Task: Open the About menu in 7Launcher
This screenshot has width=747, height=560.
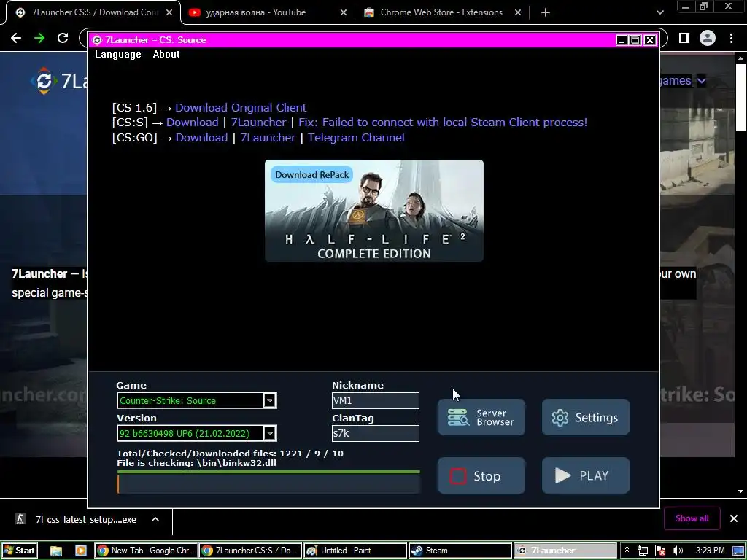Action: point(166,54)
